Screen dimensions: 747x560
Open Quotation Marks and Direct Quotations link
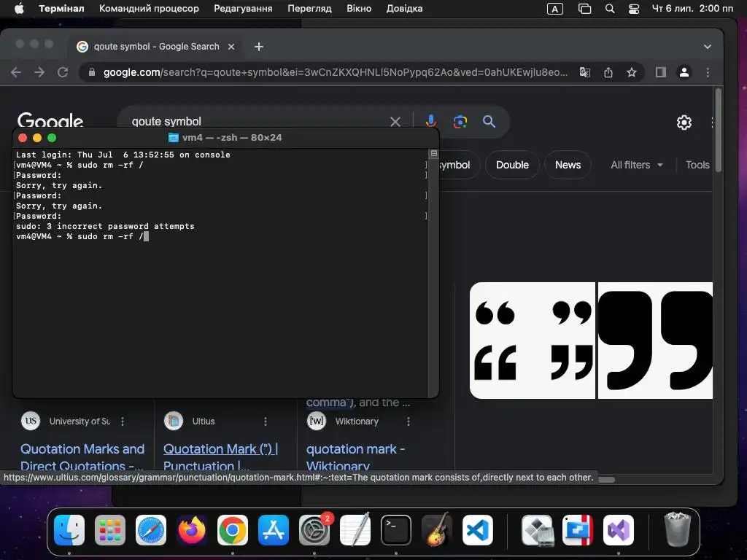[82, 457]
